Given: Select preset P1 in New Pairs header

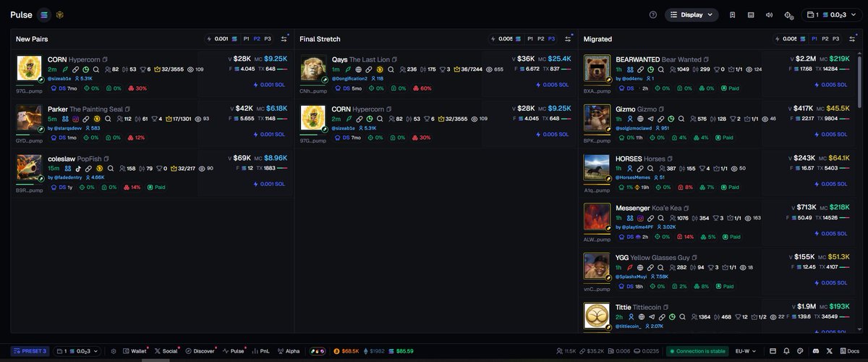Looking at the screenshot, I should click(246, 38).
